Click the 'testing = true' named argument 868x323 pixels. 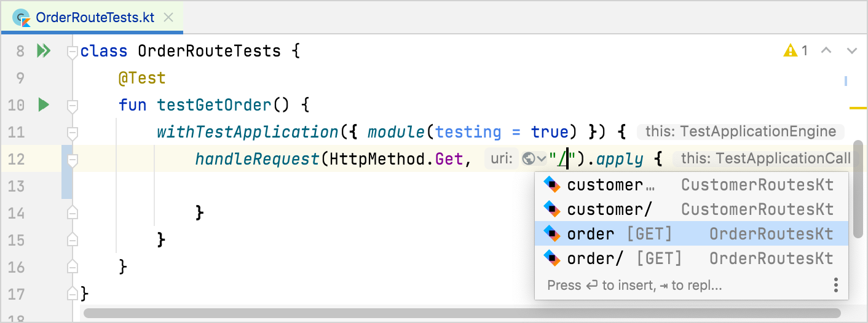coord(502,132)
